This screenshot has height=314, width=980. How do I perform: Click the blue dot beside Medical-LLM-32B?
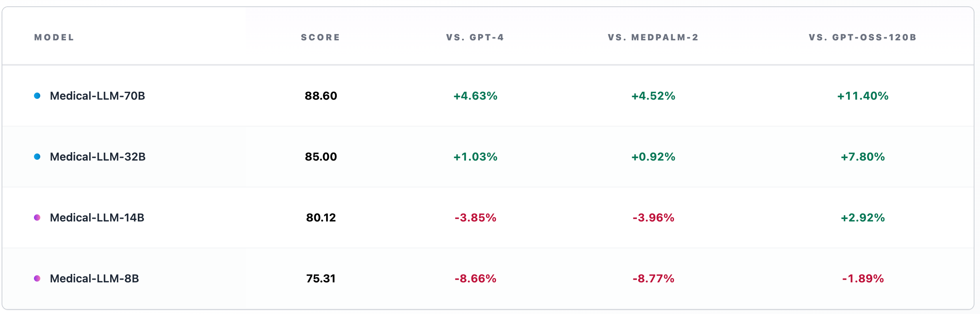tap(37, 157)
